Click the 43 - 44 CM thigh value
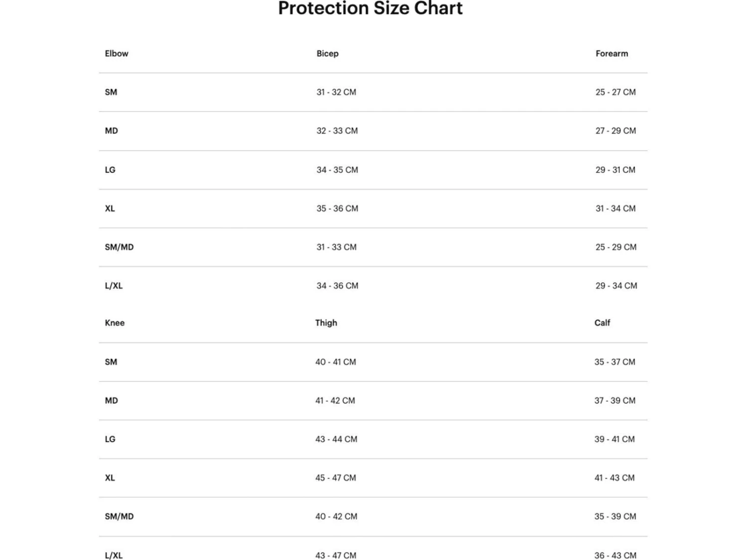The image size is (747, 560). tap(336, 439)
